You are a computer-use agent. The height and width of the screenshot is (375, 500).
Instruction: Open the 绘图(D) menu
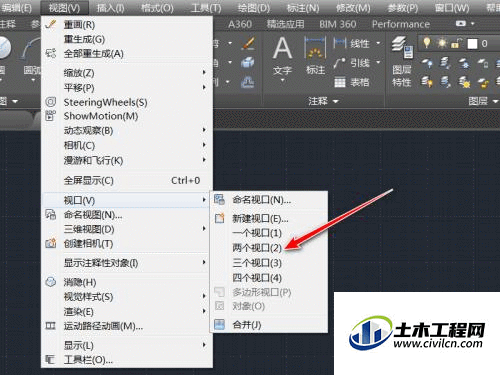[x=254, y=8]
